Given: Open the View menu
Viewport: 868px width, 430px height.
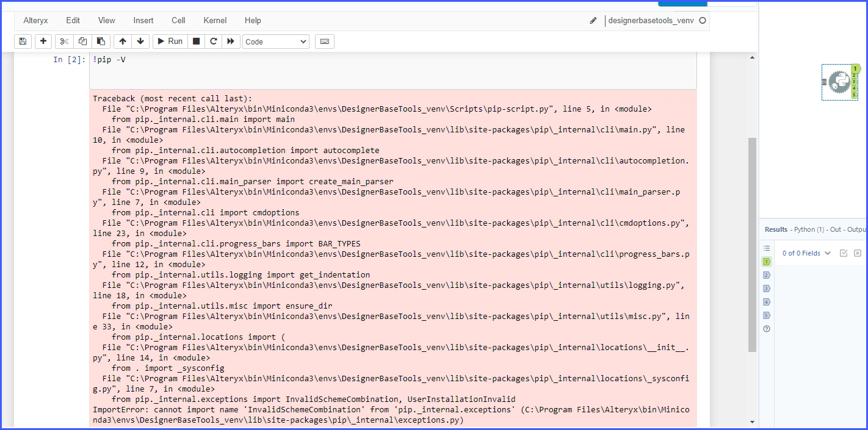Looking at the screenshot, I should click(x=106, y=20).
